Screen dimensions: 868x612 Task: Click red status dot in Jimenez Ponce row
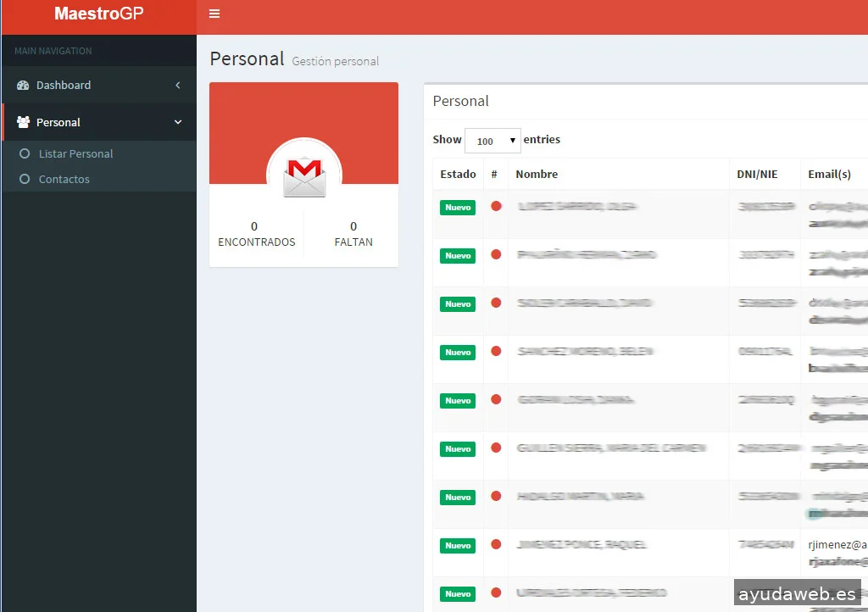(x=496, y=544)
